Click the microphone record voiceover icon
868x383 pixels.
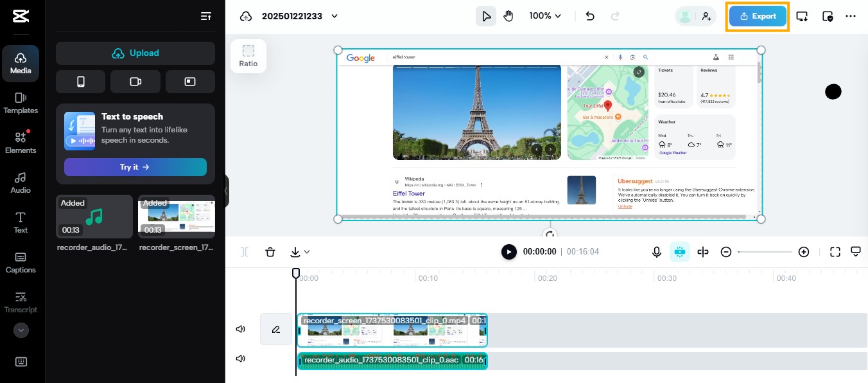click(657, 252)
